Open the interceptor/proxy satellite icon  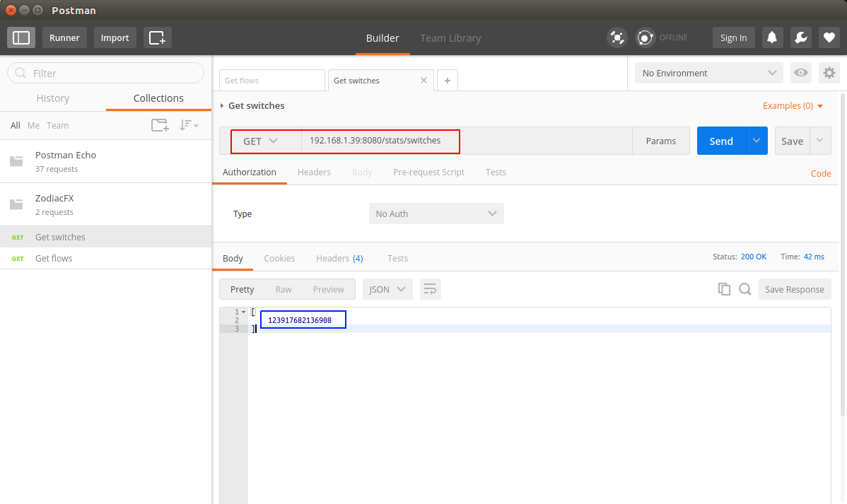pos(617,37)
